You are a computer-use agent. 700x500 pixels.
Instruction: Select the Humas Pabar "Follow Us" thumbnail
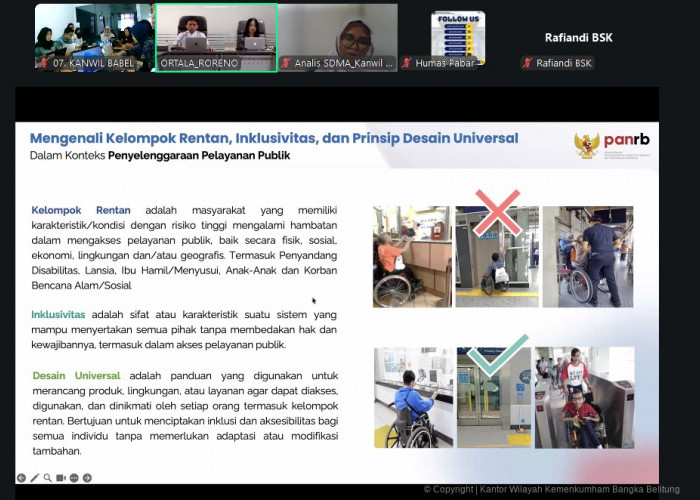click(x=458, y=38)
